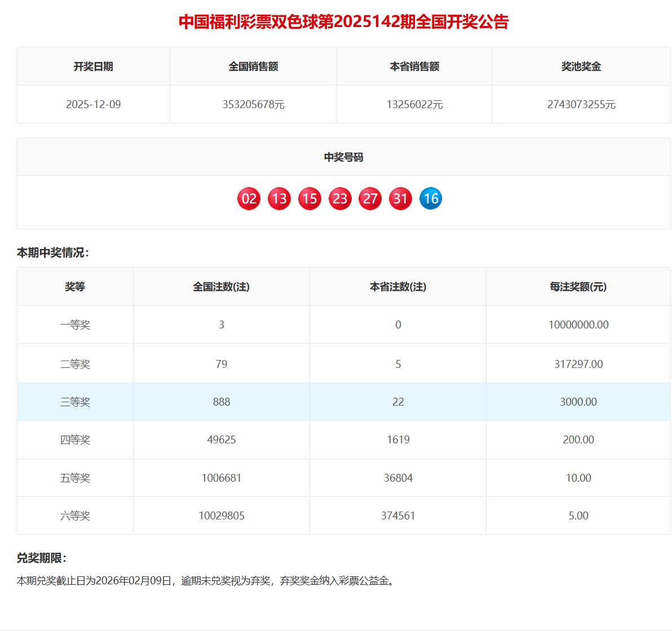Image resolution: width=672 pixels, height=631 pixels.
Task: Click second prize provincial count 5
Action: pos(398,364)
